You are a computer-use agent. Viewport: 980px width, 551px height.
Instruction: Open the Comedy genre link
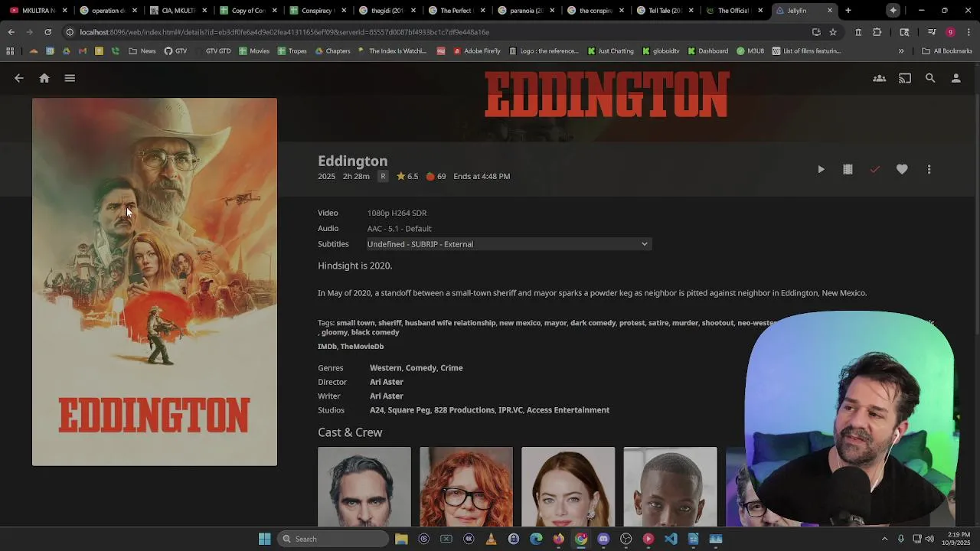pos(421,368)
